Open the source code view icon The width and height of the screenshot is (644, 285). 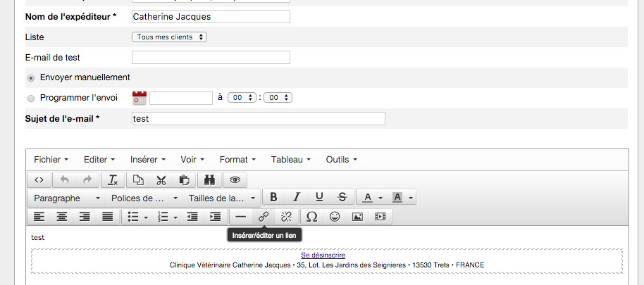pyautogui.click(x=39, y=180)
